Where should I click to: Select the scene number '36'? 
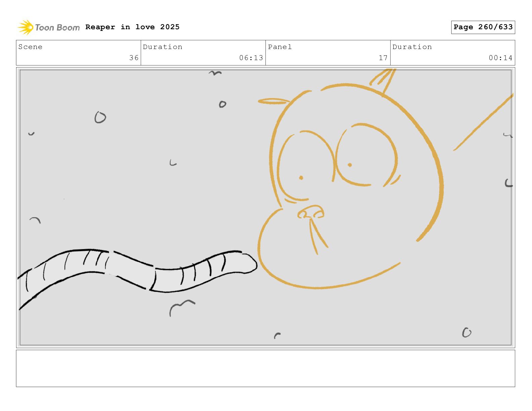pyautogui.click(x=134, y=58)
